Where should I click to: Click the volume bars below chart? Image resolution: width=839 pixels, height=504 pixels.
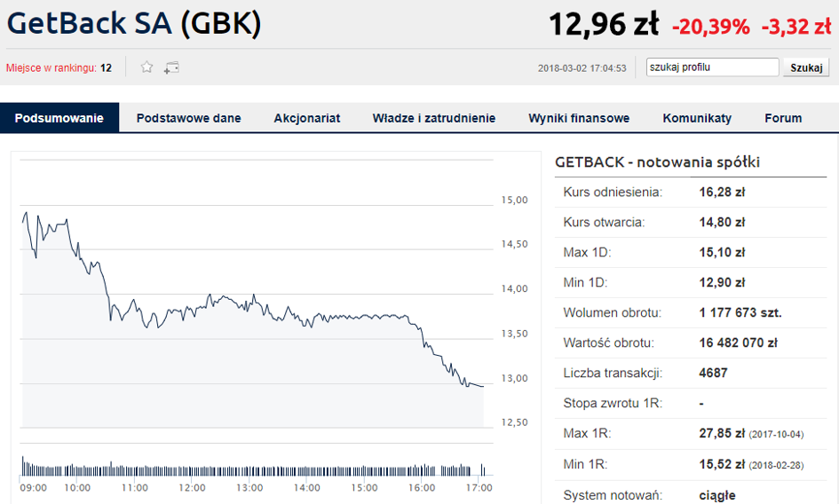(254, 466)
